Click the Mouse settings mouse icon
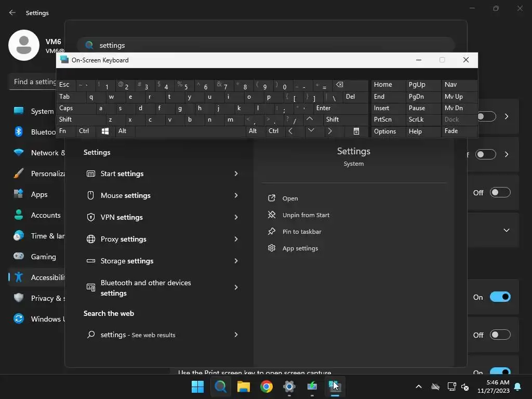Viewport: 532px width, 399px height. click(90, 195)
